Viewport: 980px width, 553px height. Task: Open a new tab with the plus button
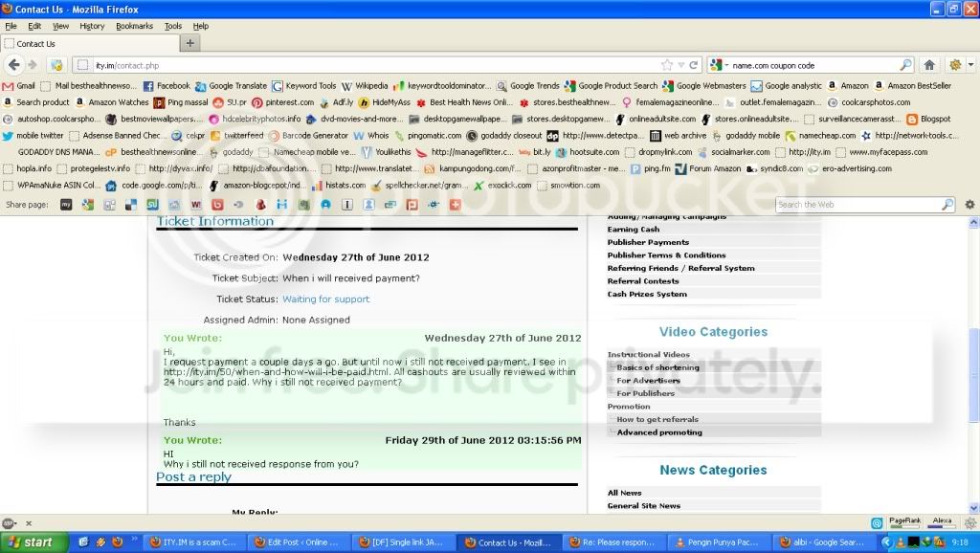pos(190,43)
